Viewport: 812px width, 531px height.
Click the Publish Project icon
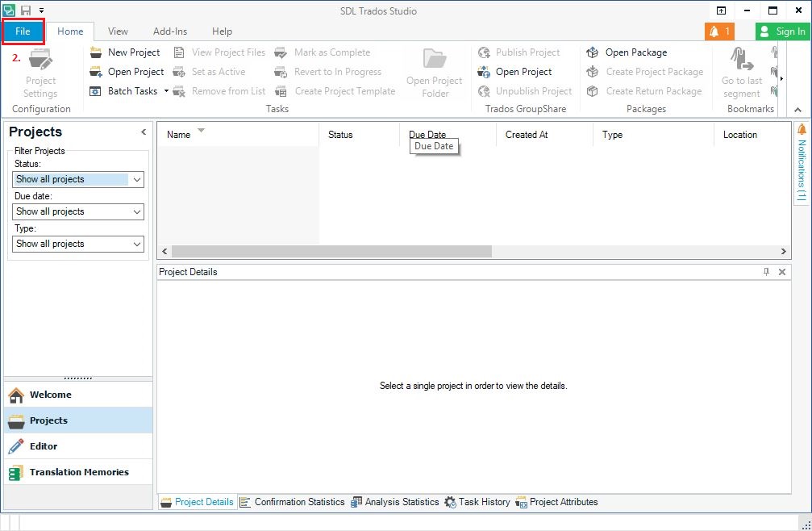pos(484,52)
